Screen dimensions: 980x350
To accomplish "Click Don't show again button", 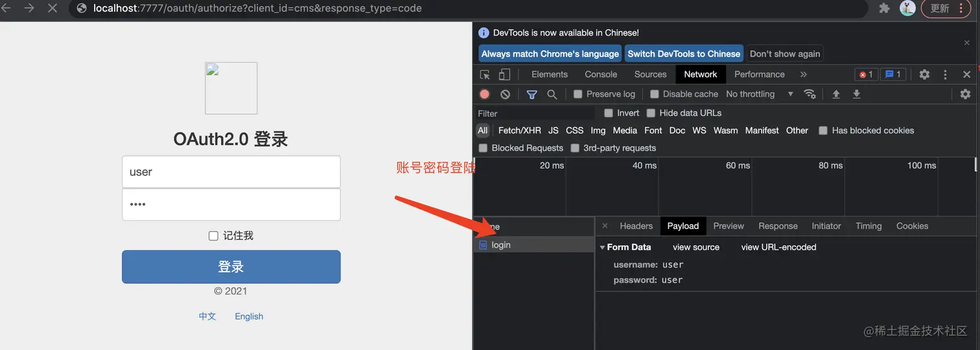I will pos(785,54).
